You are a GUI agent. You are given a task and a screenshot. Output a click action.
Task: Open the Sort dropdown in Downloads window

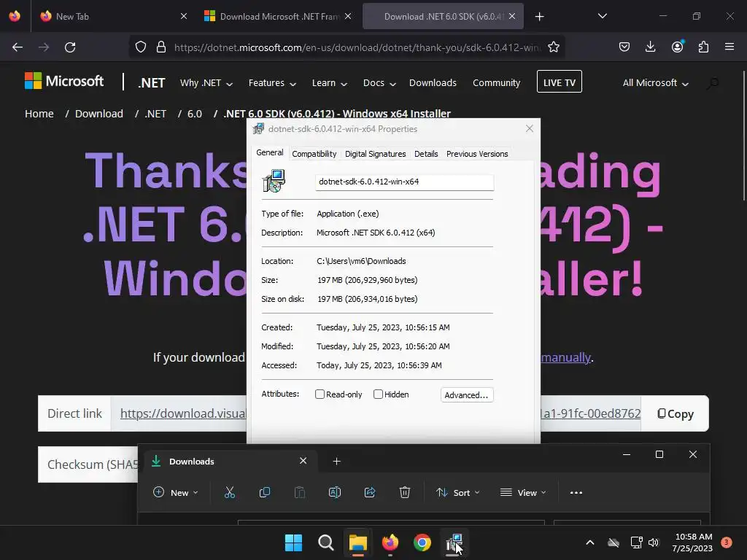pos(458,492)
